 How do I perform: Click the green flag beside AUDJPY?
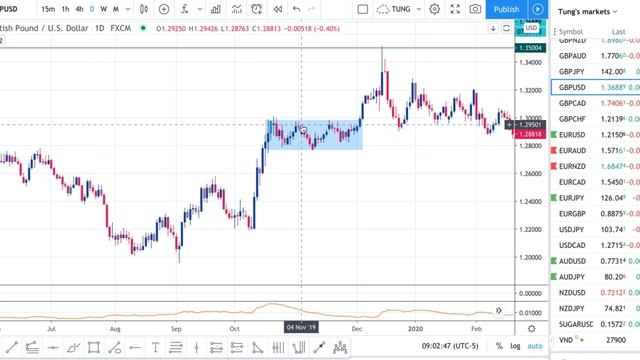click(x=554, y=277)
